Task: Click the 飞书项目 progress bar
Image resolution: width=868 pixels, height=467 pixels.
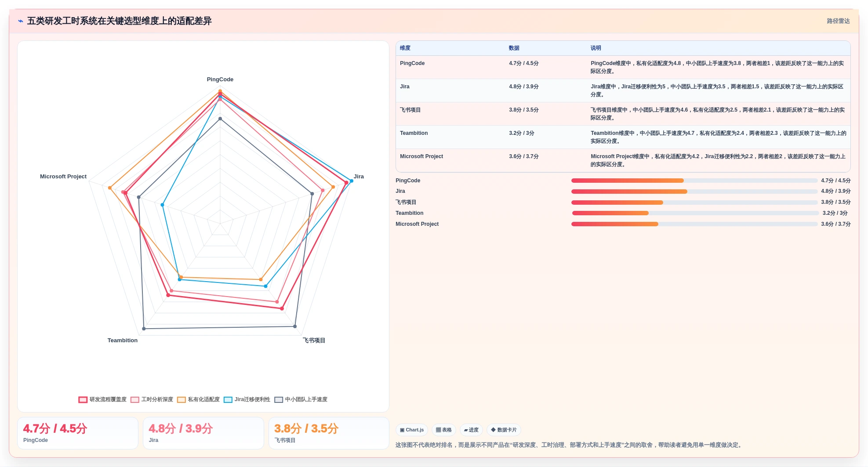Action: click(694, 203)
